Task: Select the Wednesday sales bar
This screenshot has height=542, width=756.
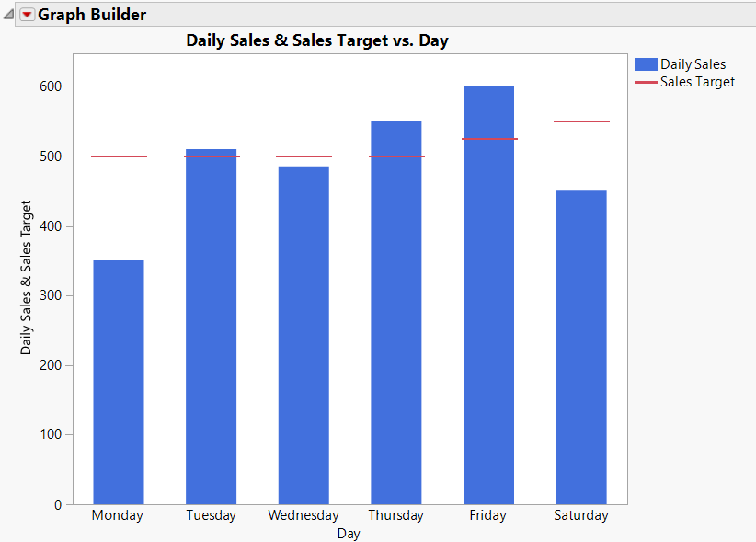Action: click(x=304, y=331)
